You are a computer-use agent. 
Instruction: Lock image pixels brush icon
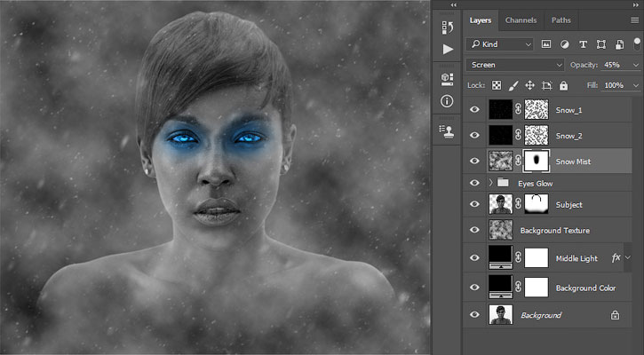pos(513,85)
